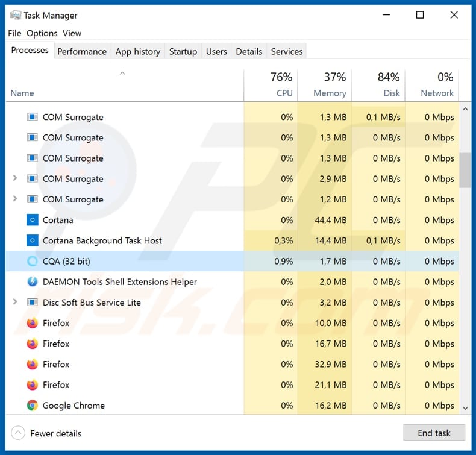476x455 pixels.
Task: Click the 2,0 MB value for DAEMON Tools
Action: (x=333, y=282)
